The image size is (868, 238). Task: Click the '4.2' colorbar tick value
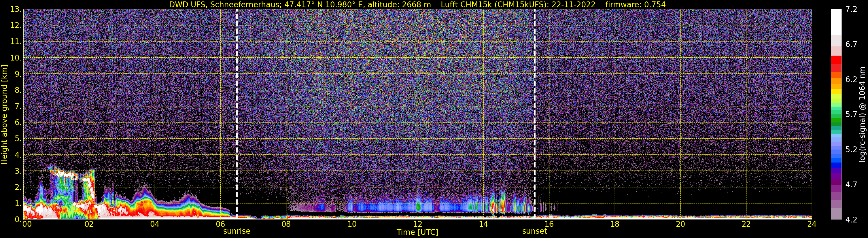pyautogui.click(x=851, y=220)
